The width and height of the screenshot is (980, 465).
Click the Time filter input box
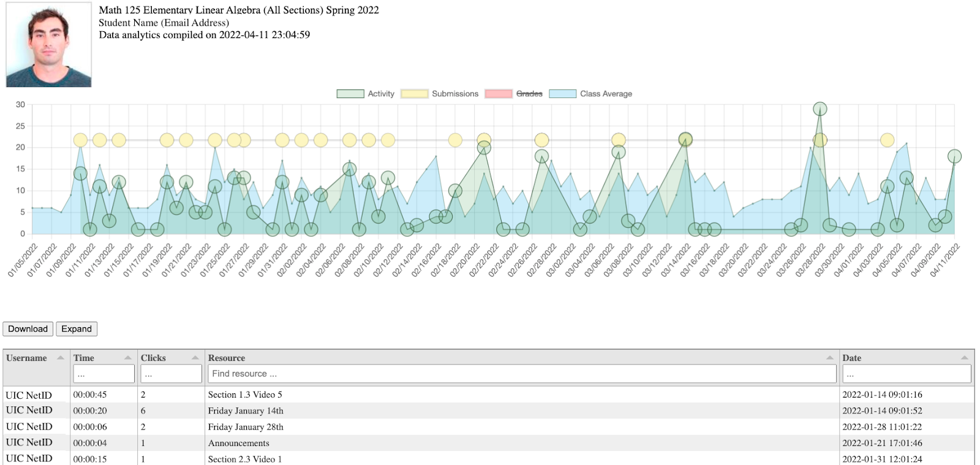[104, 374]
